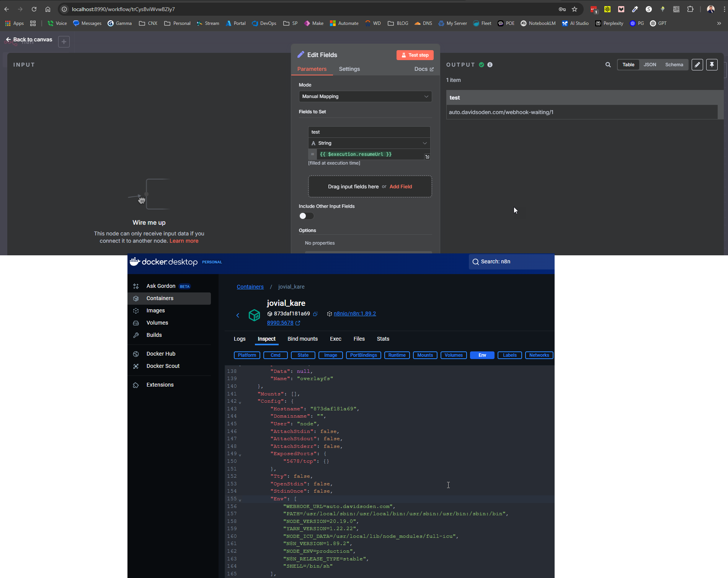This screenshot has width=728, height=578.
Task: Reload the browser page
Action: tap(34, 9)
